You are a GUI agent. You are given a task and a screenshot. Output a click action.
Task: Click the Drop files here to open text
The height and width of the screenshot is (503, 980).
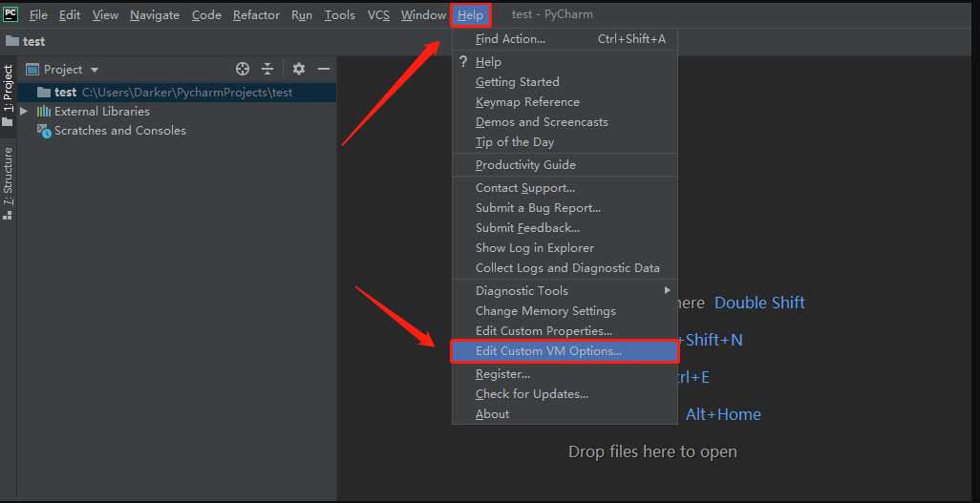tap(652, 451)
